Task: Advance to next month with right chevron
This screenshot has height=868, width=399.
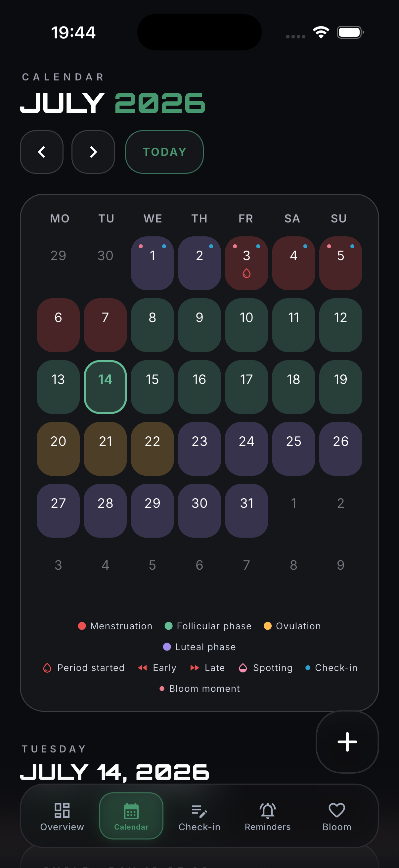Action: 93,152
